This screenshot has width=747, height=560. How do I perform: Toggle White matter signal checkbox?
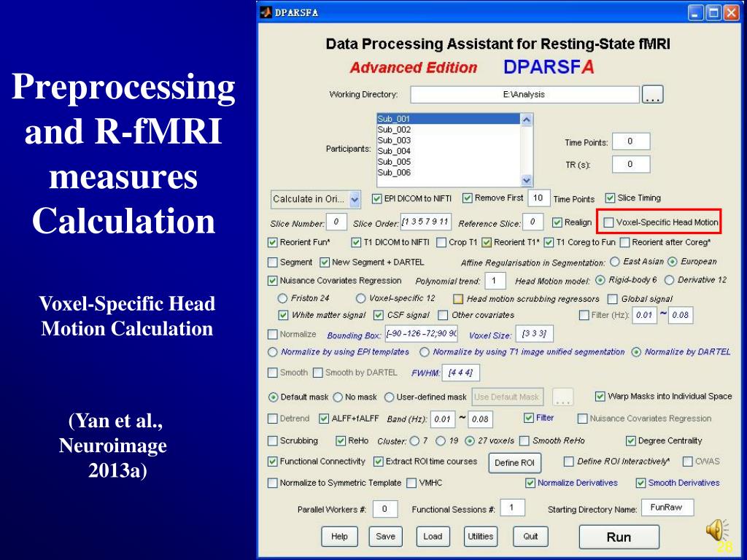283,315
